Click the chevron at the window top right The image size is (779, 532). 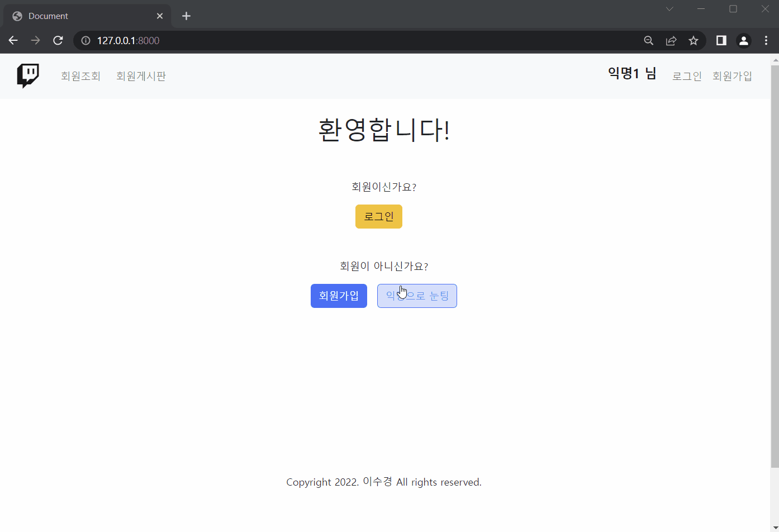(669, 8)
